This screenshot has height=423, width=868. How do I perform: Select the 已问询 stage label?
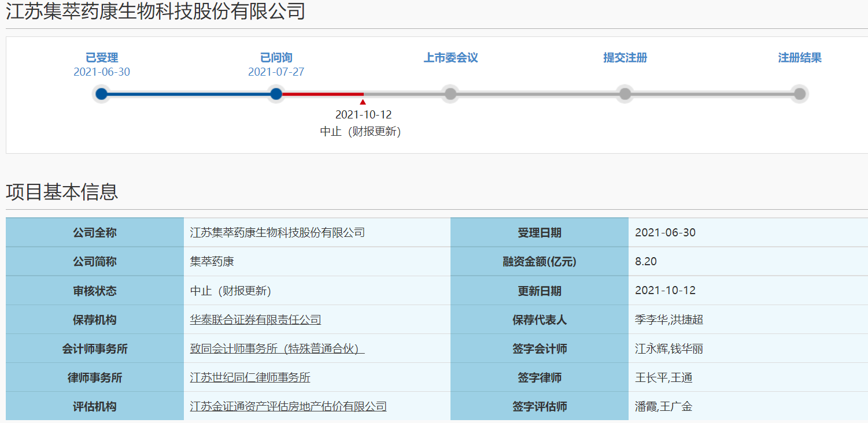click(276, 58)
